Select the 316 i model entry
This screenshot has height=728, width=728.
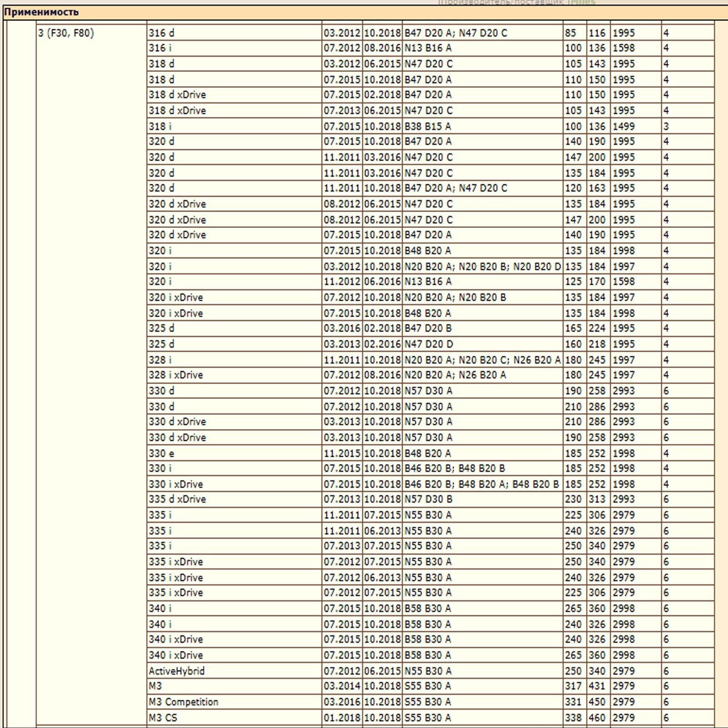click(160, 48)
